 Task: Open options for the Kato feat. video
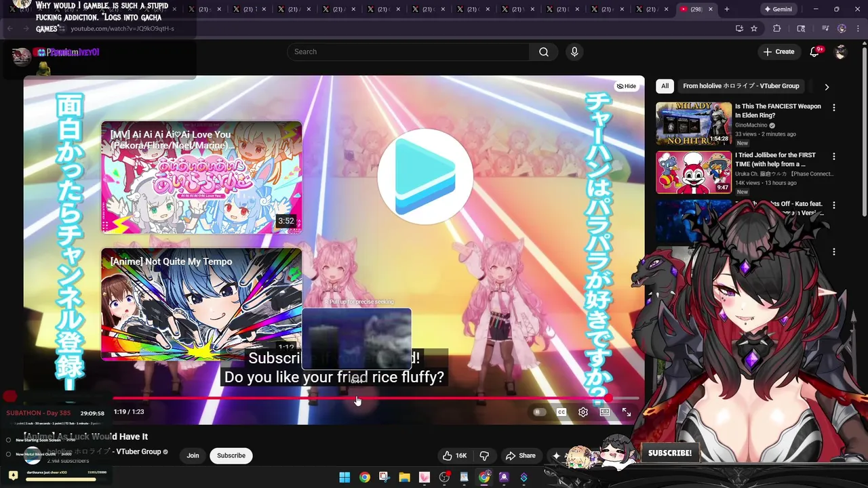pos(834,205)
